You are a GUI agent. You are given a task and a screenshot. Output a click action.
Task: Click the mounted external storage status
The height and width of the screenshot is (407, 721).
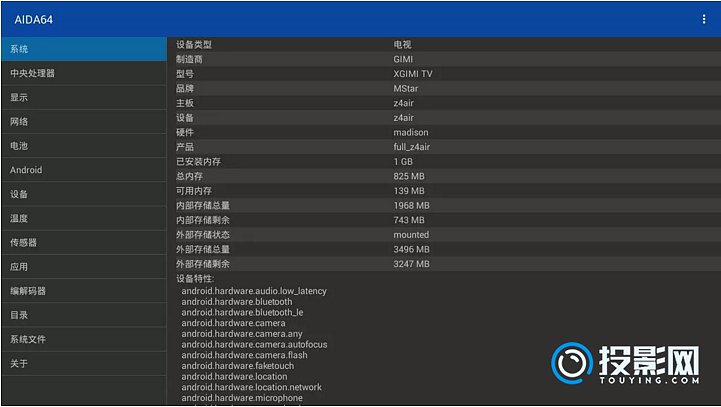[411, 235]
